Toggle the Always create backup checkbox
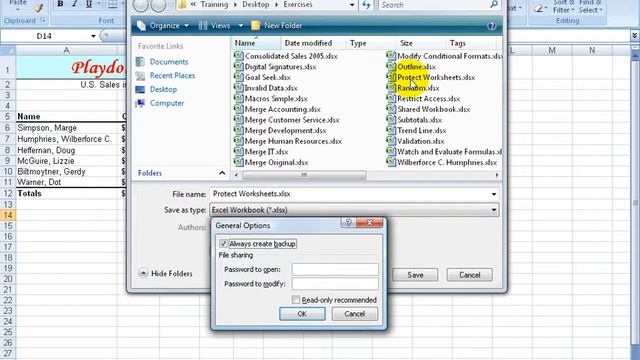 (223, 244)
